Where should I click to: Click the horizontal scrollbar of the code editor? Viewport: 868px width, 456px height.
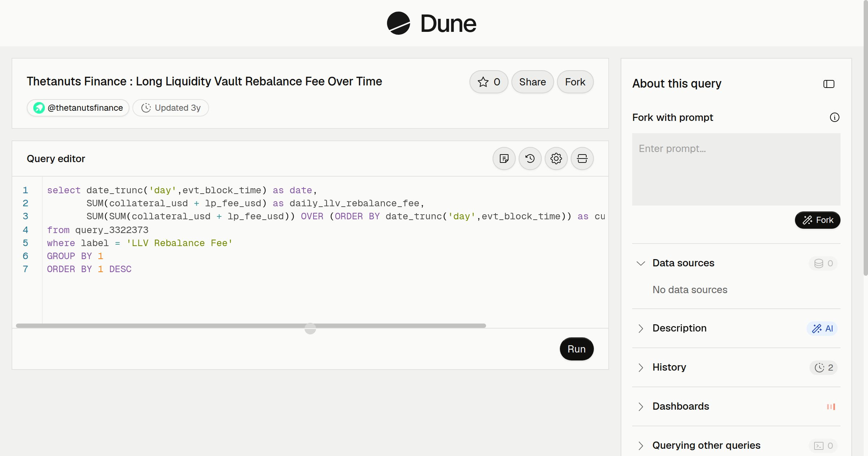[x=251, y=326]
